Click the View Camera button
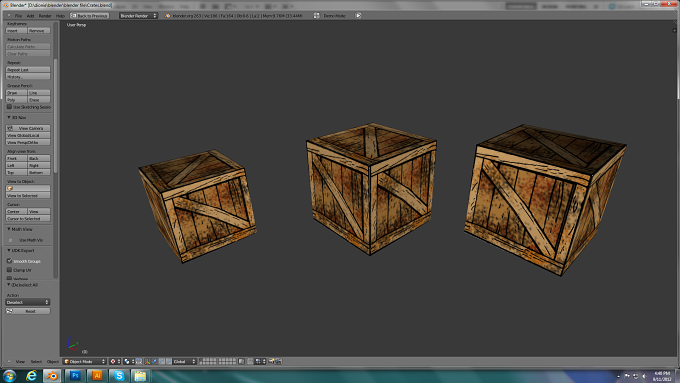The image size is (680, 383). pos(28,128)
